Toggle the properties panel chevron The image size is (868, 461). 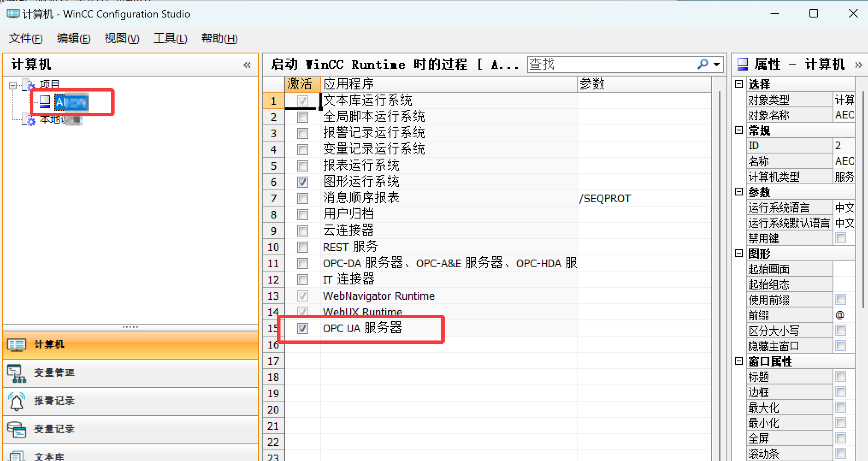tap(859, 65)
